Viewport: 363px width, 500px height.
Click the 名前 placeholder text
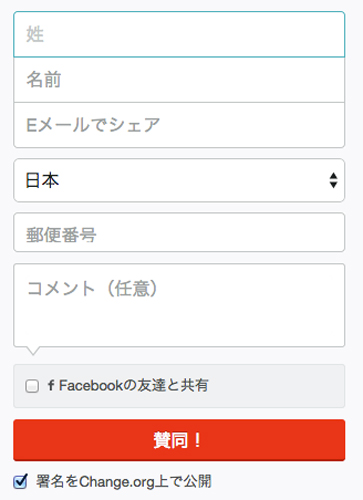44,80
